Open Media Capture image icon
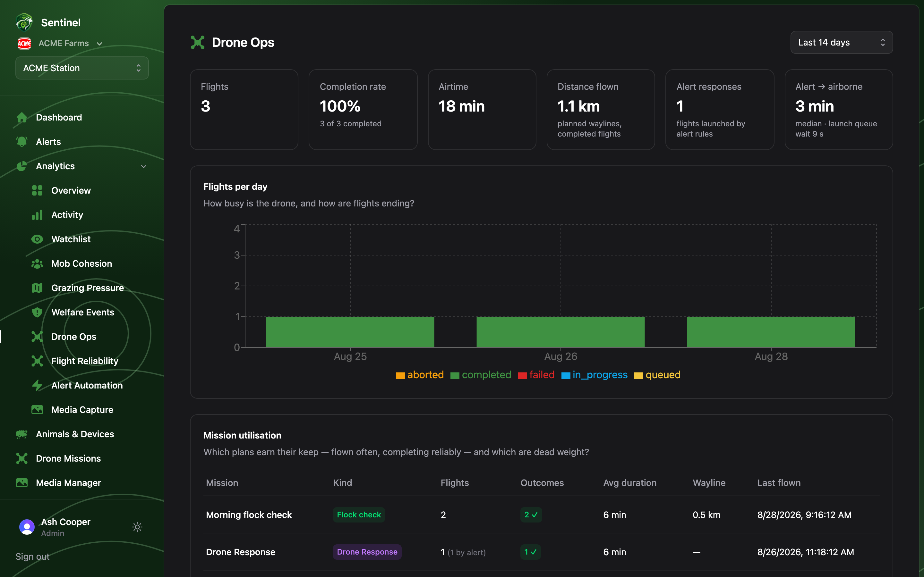The width and height of the screenshot is (924, 577). (37, 410)
